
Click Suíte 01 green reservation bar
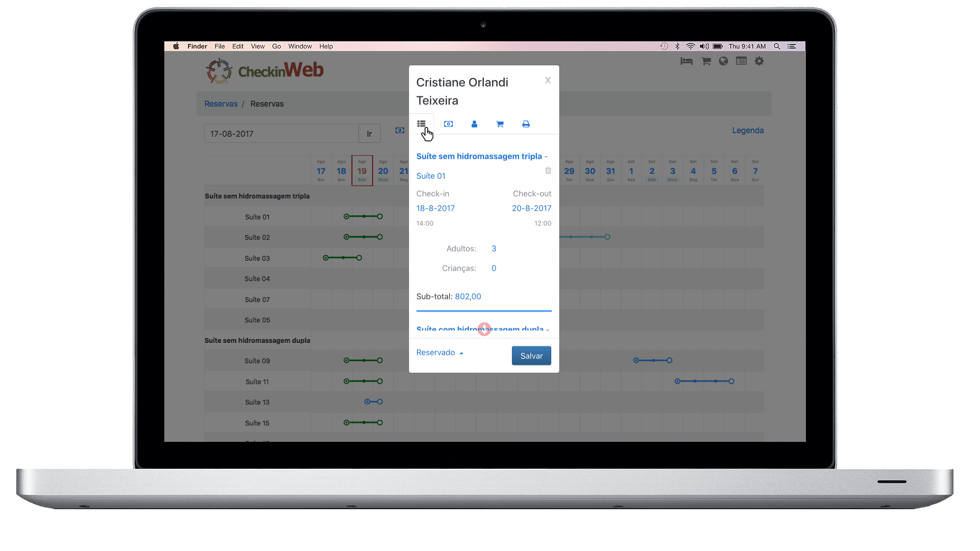(363, 216)
